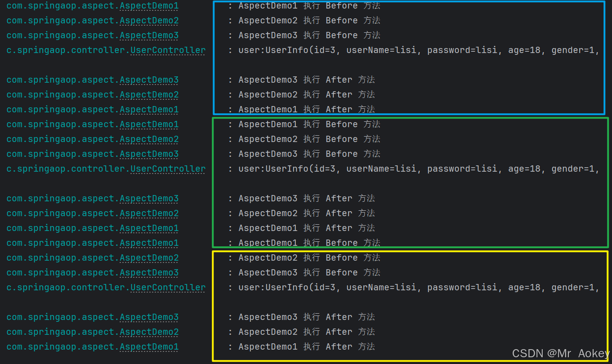Viewport: 612px width, 364px height.
Task: Open UserController link in the green-boxed log group
Action: click(x=168, y=169)
